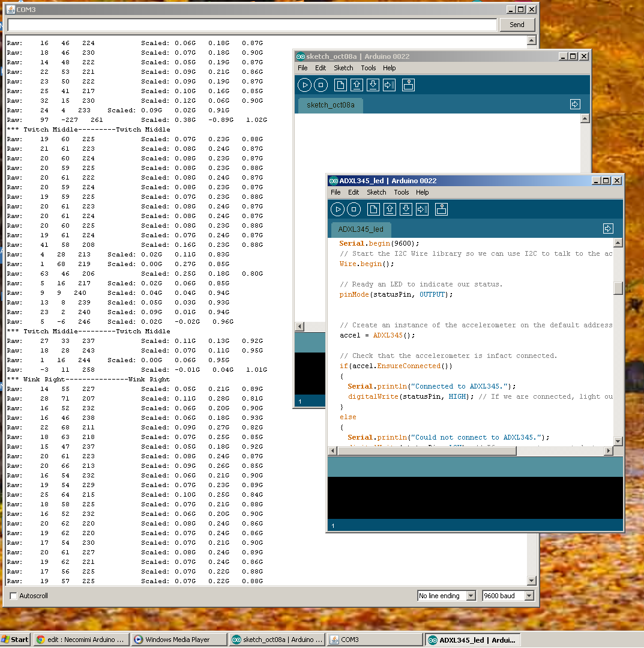Click Save icon in sketch_oct08a toolbar

pyautogui.click(x=373, y=85)
